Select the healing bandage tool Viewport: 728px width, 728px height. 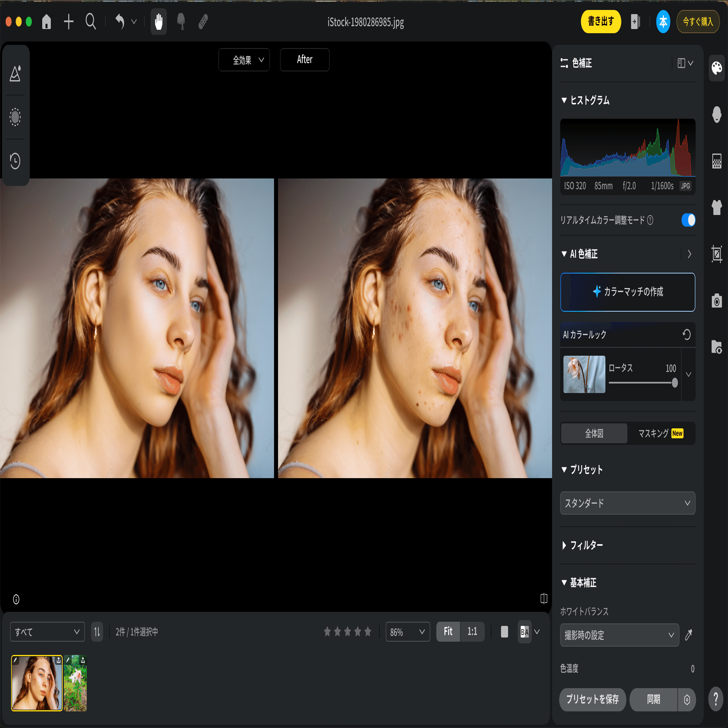[x=203, y=22]
